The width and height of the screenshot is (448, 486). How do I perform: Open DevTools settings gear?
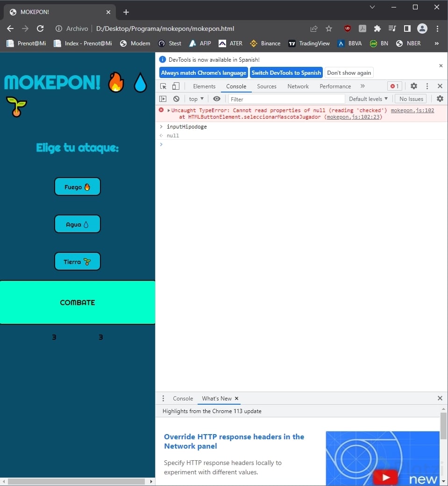413,86
